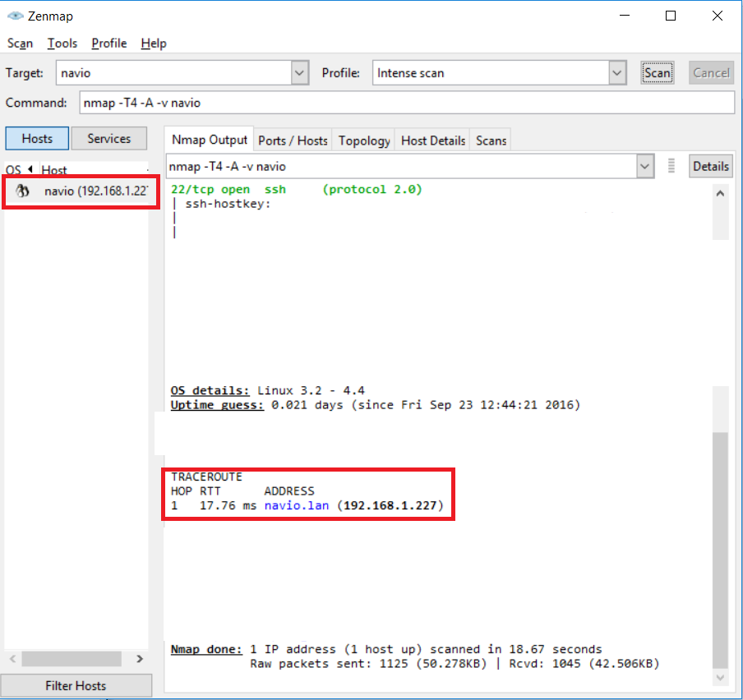743x700 pixels.
Task: Expand the Target dropdown arrow
Action: pos(299,73)
